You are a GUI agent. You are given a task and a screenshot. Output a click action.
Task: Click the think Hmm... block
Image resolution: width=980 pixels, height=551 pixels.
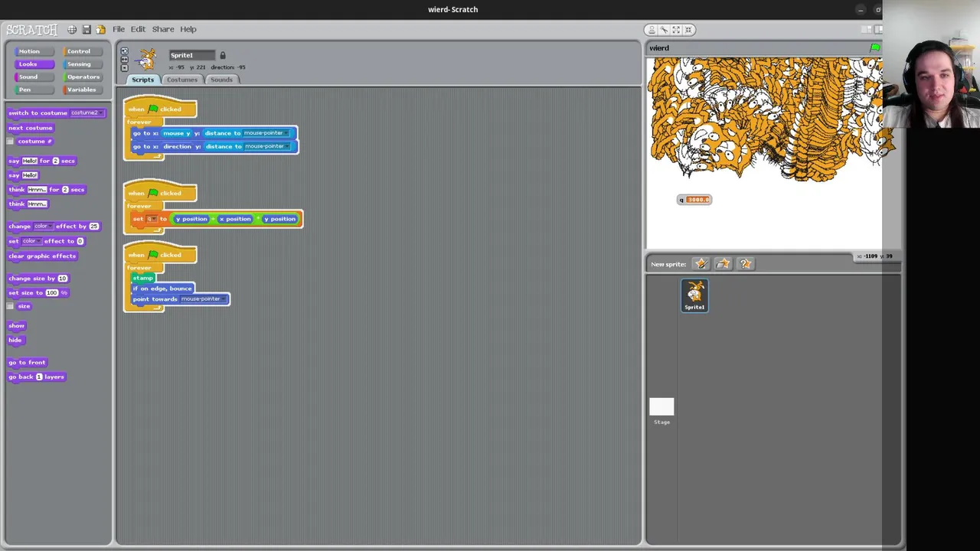pyautogui.click(x=28, y=204)
